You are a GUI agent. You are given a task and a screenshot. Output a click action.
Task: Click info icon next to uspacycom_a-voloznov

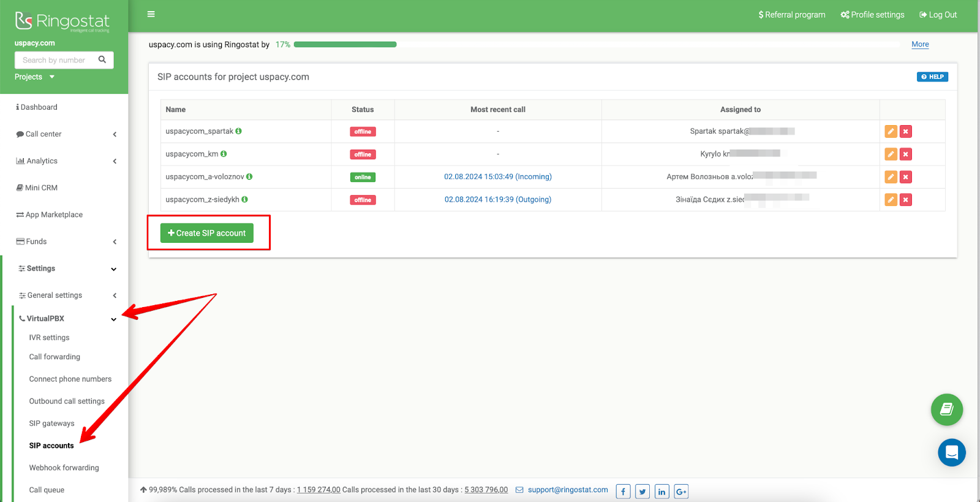coord(249,177)
